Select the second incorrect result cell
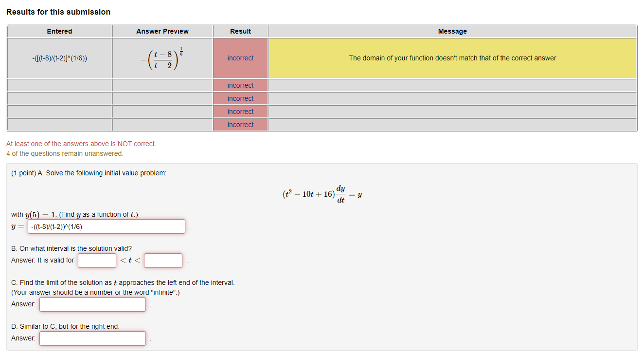Screen dimensions: 644x357 pos(240,85)
